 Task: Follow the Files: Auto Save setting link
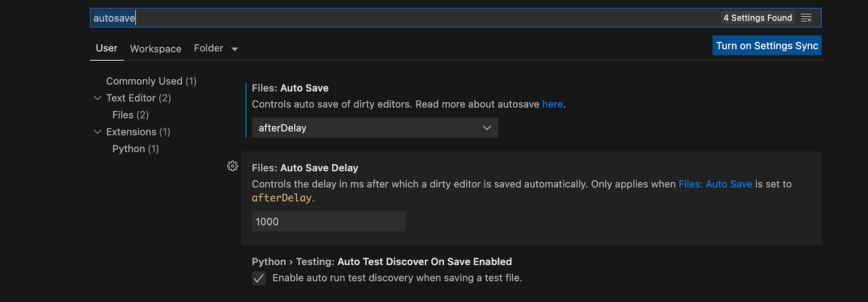click(x=715, y=184)
